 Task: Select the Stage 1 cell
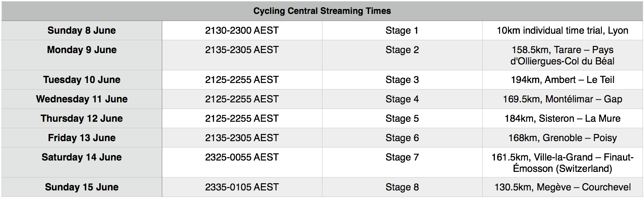point(402,31)
